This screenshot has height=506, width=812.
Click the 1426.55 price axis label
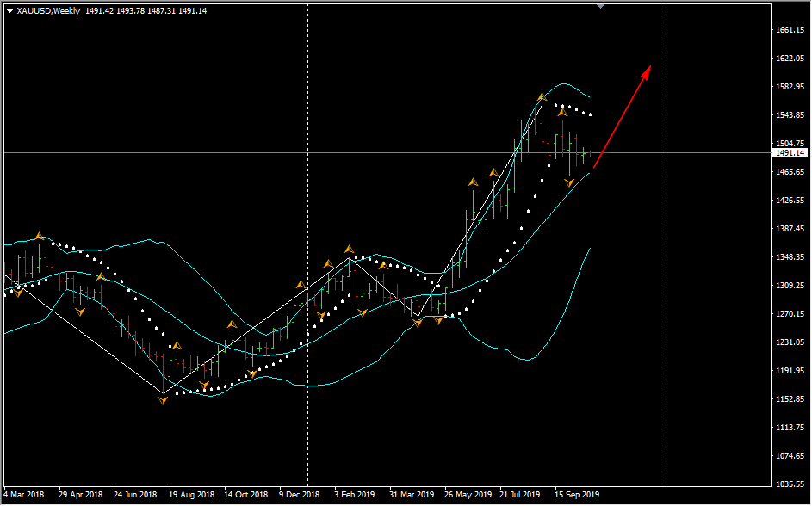point(790,201)
